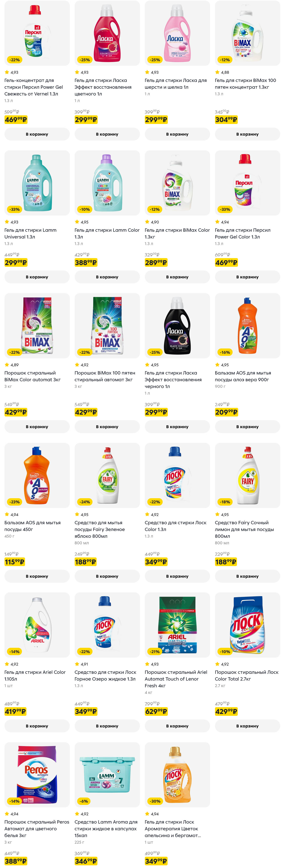The width and height of the screenshot is (287, 868).
Task: Add Персил Power Gel Свежесть от Vernel to cart
Action: 37,134
